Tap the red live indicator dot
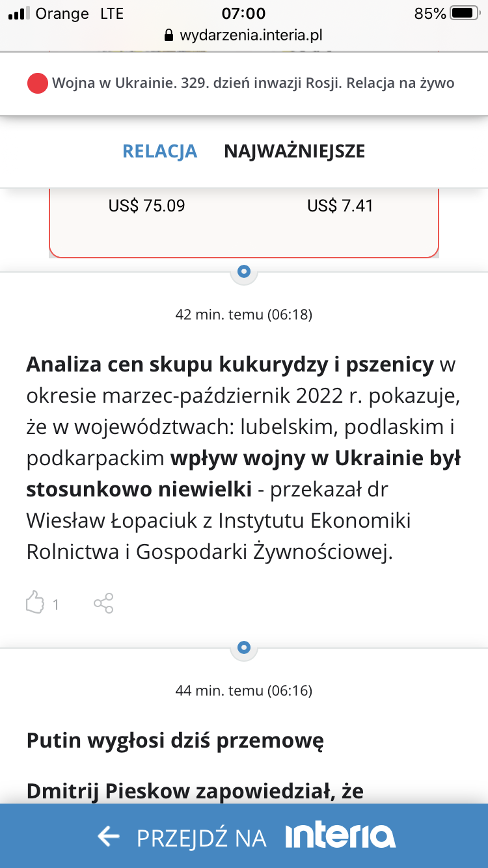This screenshot has height=868, width=488. (38, 83)
